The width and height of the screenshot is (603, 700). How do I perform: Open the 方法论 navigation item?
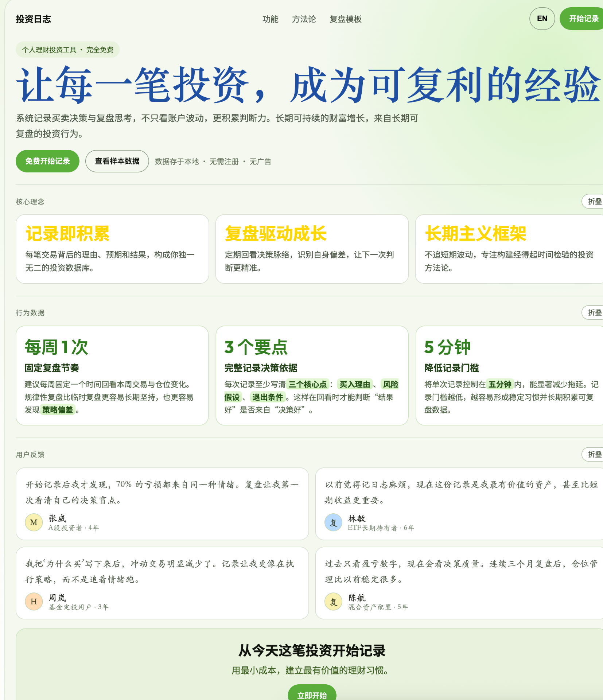pyautogui.click(x=304, y=19)
